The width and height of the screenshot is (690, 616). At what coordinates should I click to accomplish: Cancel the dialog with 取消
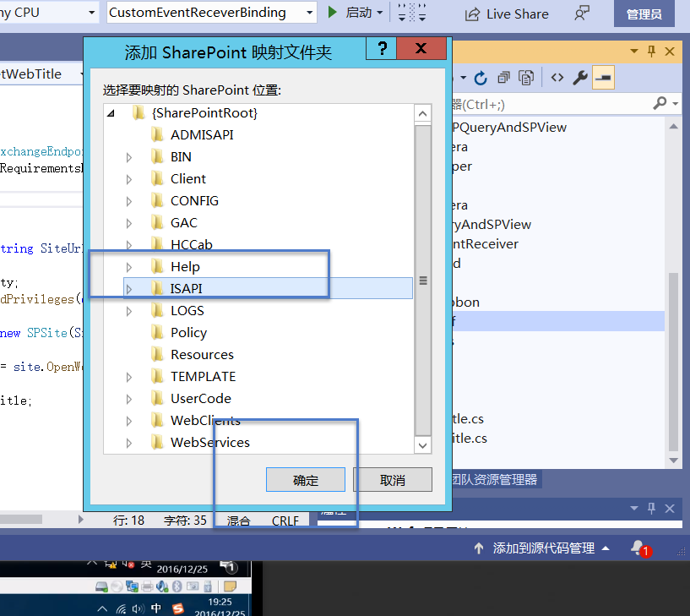(x=393, y=479)
